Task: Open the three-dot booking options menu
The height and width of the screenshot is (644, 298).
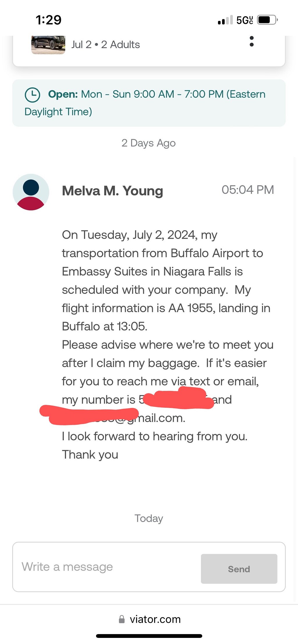Action: coord(252,42)
